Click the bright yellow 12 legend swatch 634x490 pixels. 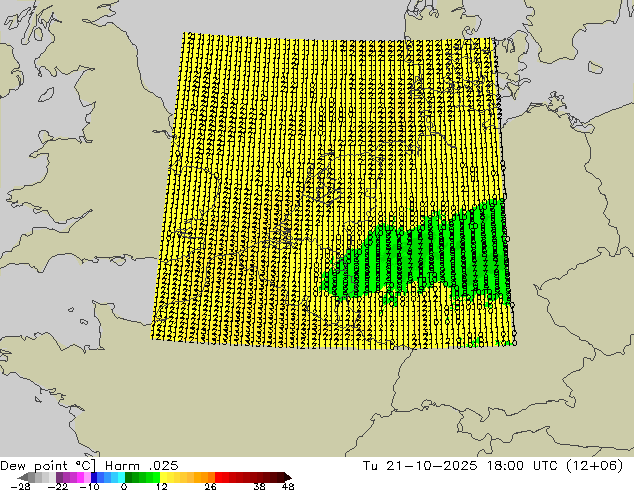click(163, 477)
